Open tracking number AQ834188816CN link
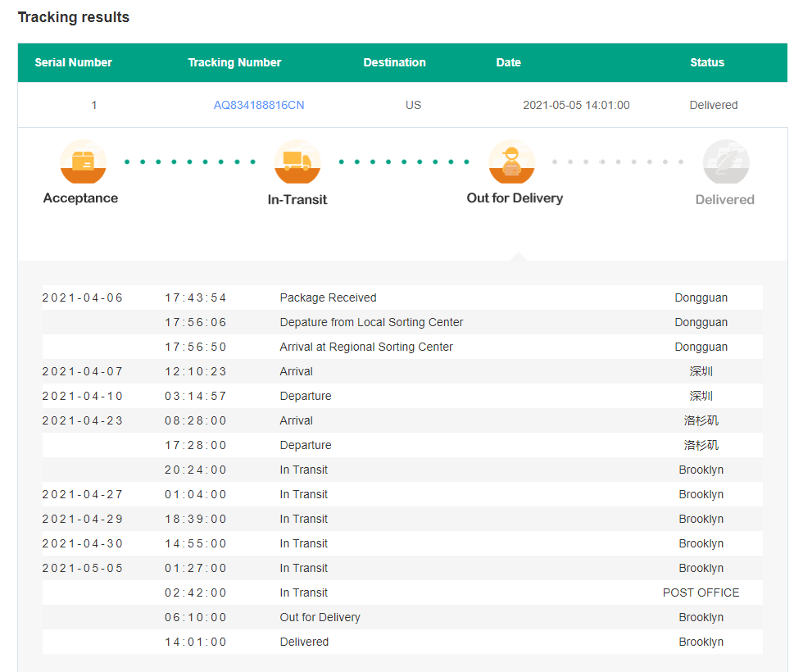Image resolution: width=794 pixels, height=672 pixels. coord(259,105)
